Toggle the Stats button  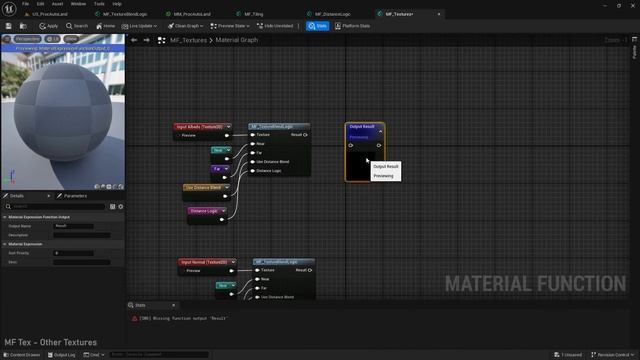coord(318,26)
